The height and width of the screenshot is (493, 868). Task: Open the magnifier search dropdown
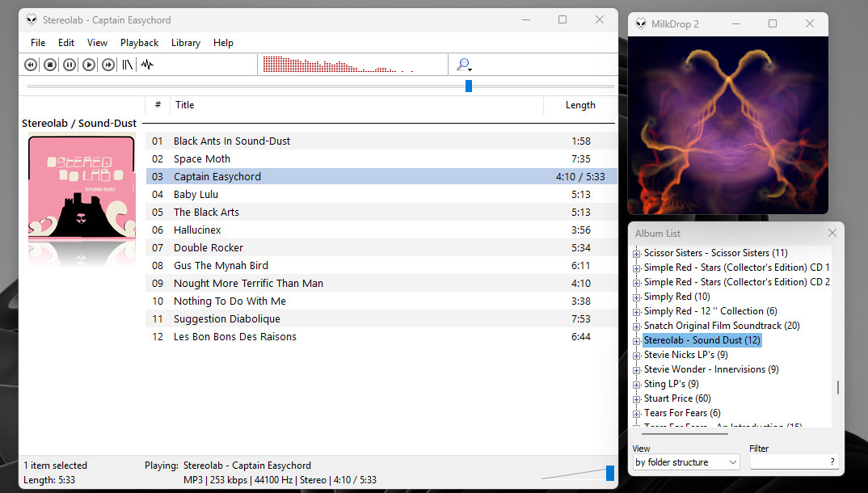tap(464, 65)
